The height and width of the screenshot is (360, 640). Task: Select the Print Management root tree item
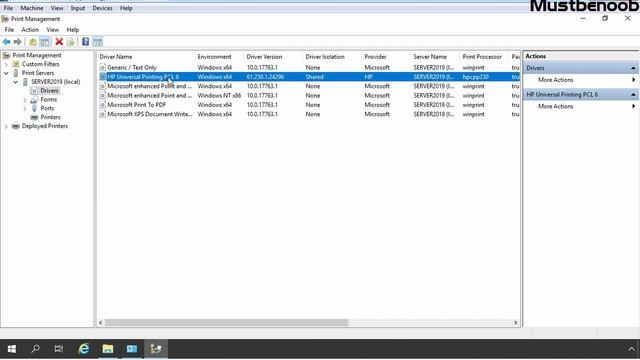pos(37,55)
